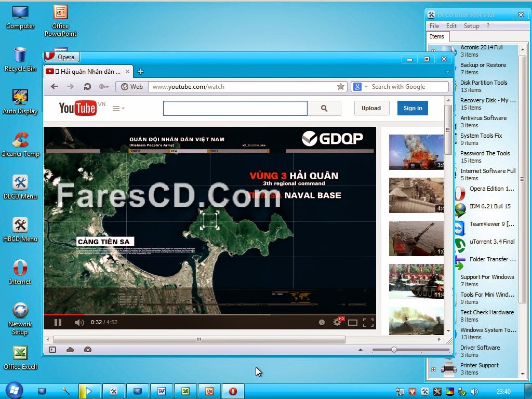The image size is (532, 399).
Task: Open closed tabs dropdown in tab bar
Action: (447, 72)
